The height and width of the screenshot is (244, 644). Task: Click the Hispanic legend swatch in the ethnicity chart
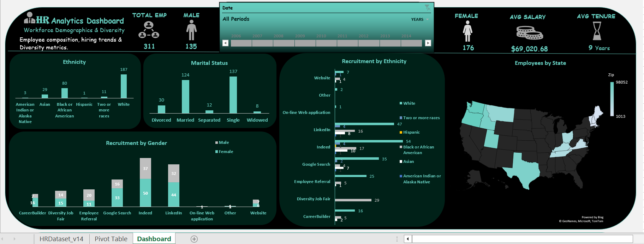tap(401, 132)
